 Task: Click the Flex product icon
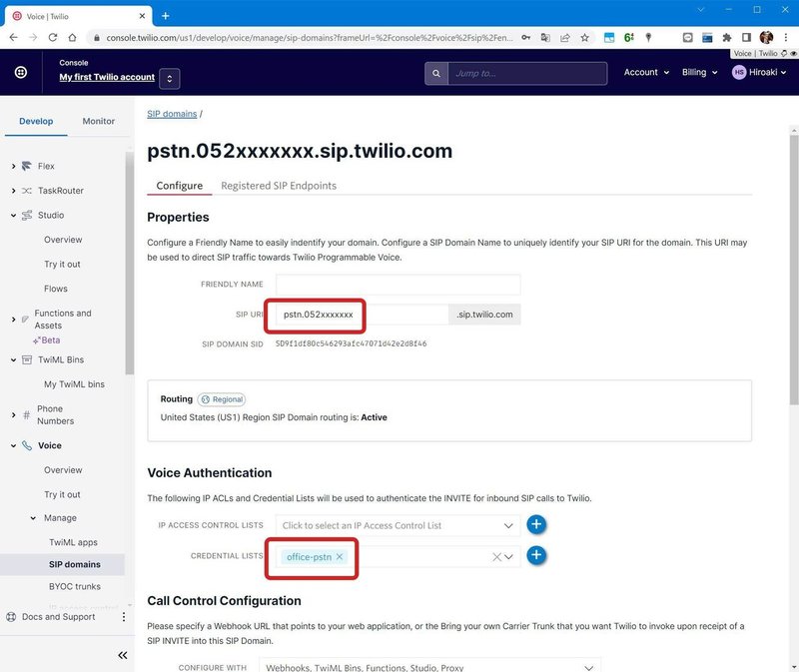pyautogui.click(x=27, y=166)
